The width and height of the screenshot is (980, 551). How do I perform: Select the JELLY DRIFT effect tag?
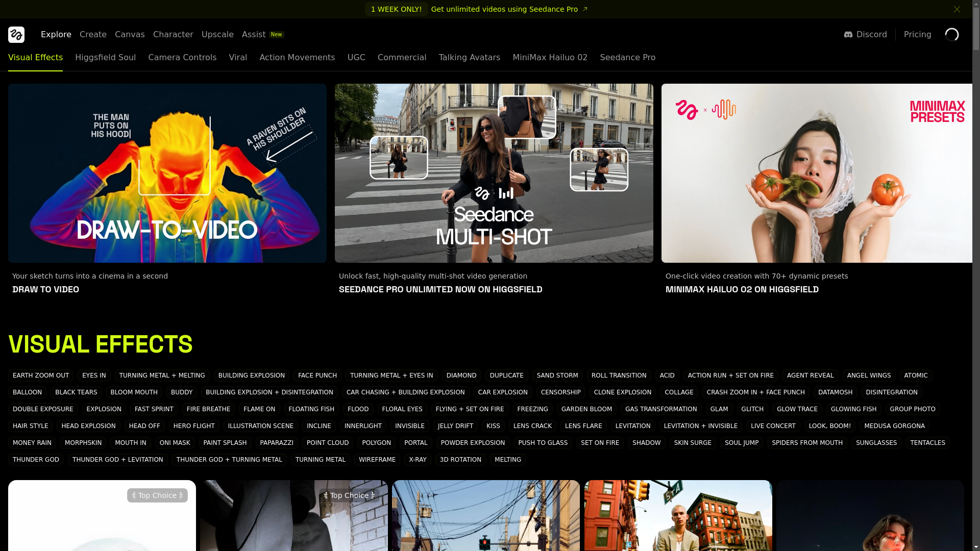click(x=455, y=426)
